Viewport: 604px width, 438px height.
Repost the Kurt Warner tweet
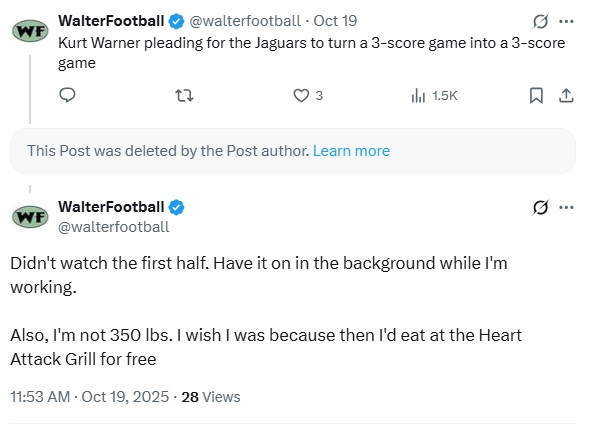tap(184, 96)
